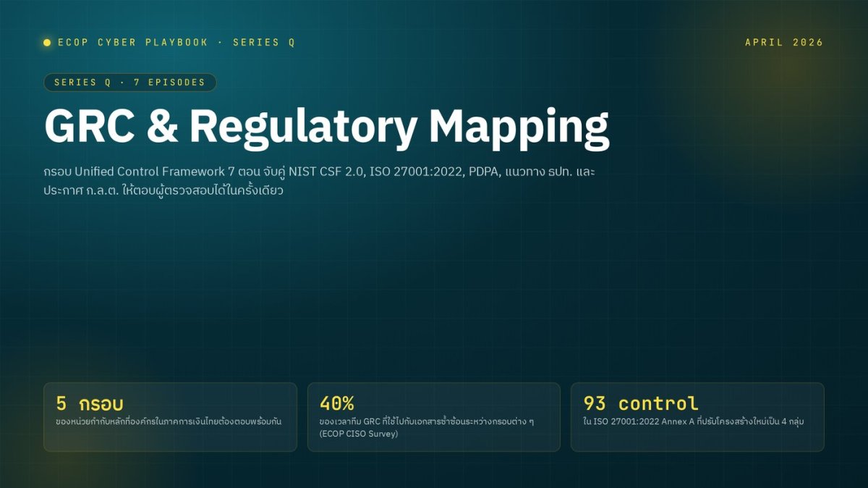Click the subtitle line starting 'ประกาศ ก.ล.ต.'
This screenshot has height=488, width=868.
(x=163, y=192)
